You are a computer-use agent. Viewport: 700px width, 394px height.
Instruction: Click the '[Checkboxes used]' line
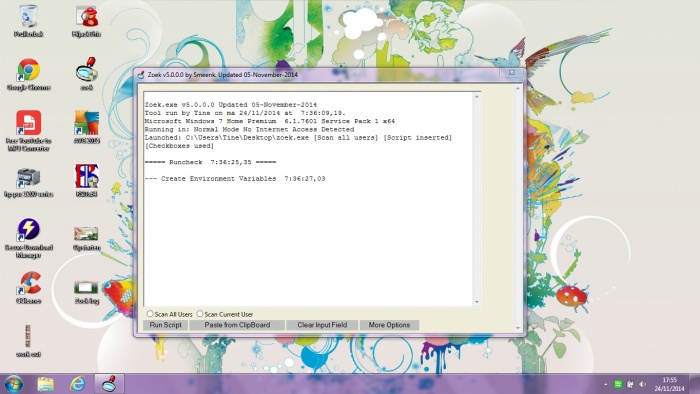(x=179, y=146)
